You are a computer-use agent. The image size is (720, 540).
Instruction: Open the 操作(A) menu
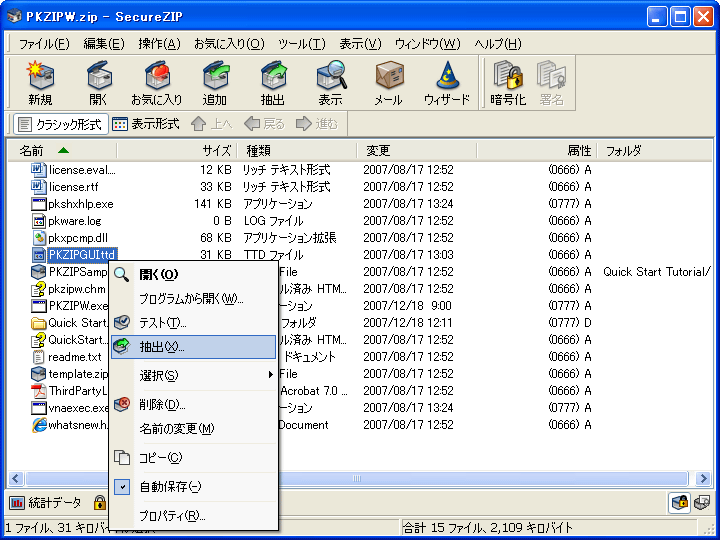tap(159, 44)
